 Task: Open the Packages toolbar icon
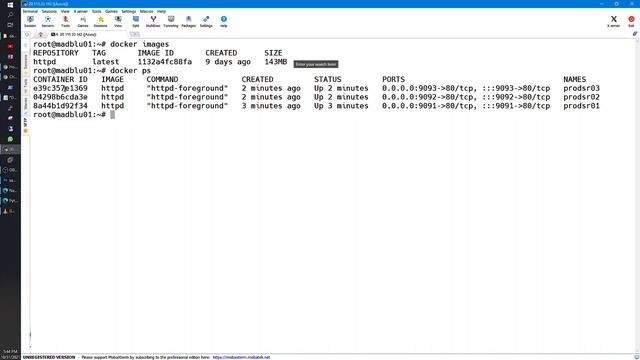point(188,21)
